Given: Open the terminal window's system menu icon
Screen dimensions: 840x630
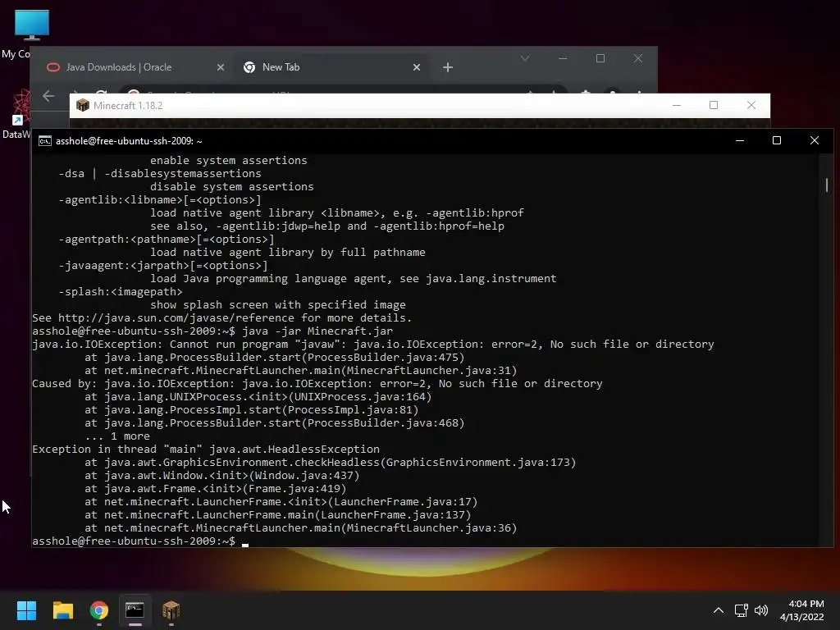Looking at the screenshot, I should 45,141.
